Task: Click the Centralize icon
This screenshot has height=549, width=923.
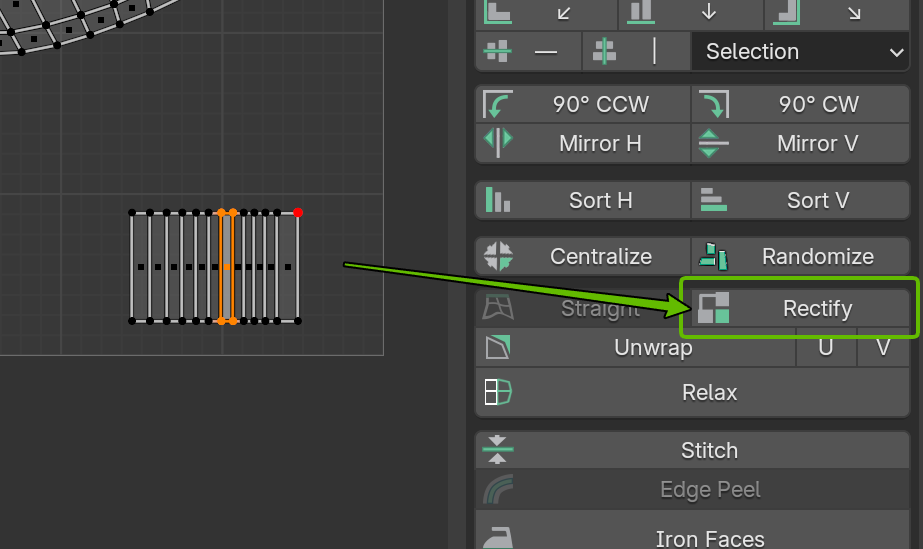Action: pyautogui.click(x=497, y=256)
